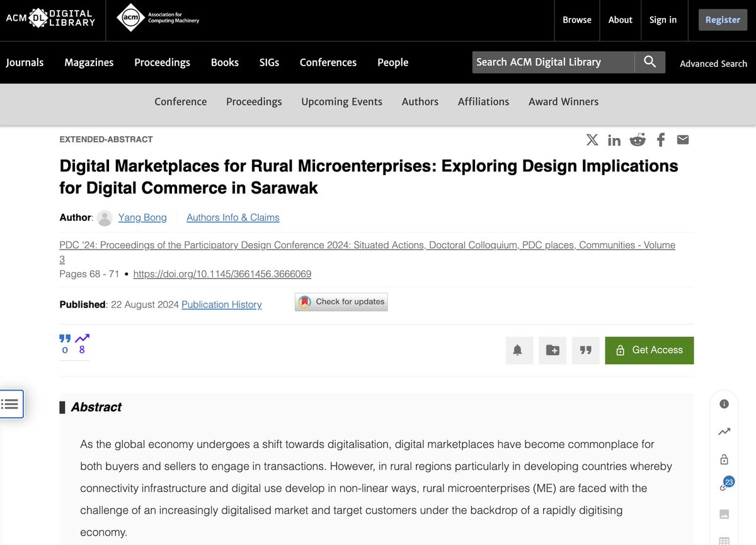Viewport: 756px width, 545px height.
Task: Open SIGs in main navigation
Action: coord(269,62)
